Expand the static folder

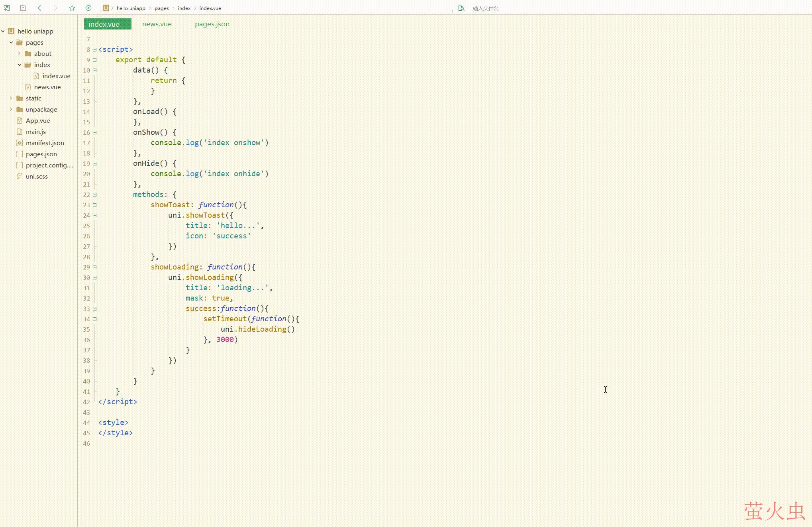(x=11, y=98)
